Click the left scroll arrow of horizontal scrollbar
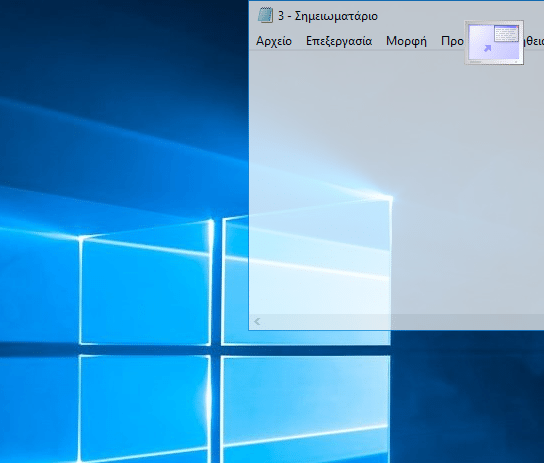 coord(257,321)
